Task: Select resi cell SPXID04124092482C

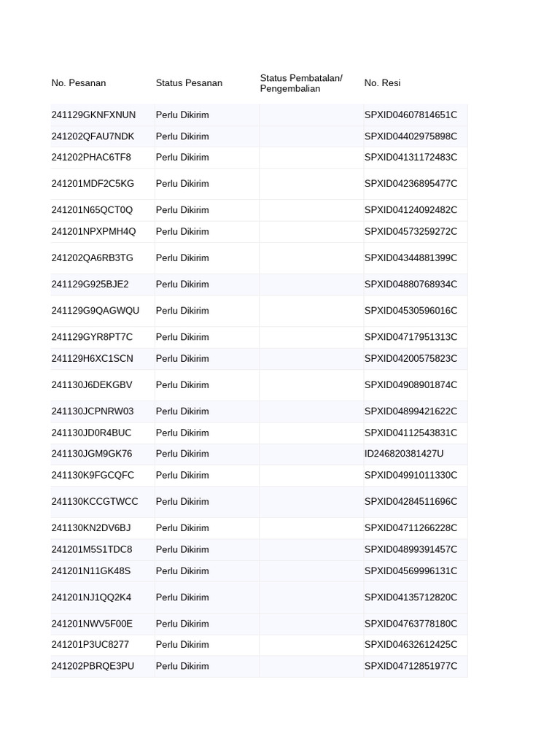Action: [x=411, y=210]
